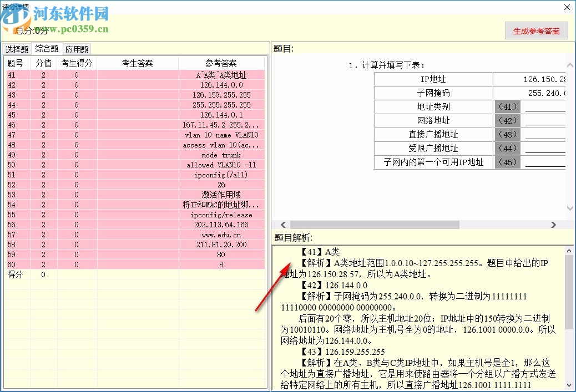
Task: Switch to the 应用题 tab
Action: (77, 49)
